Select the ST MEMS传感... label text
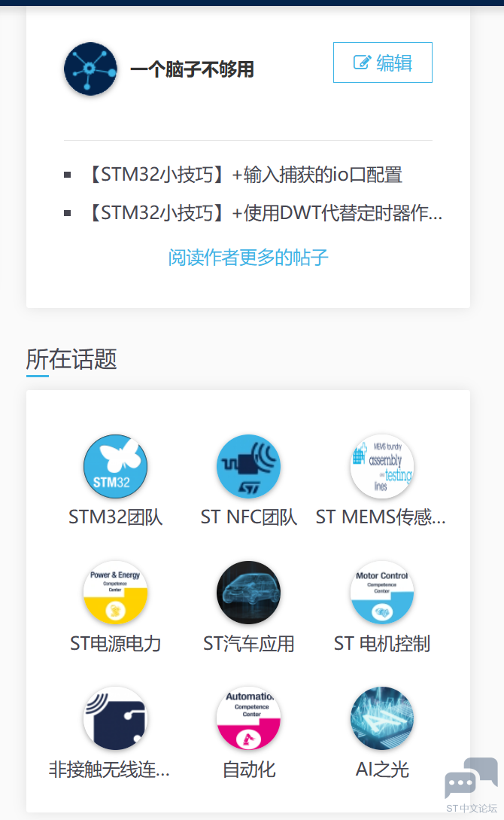 click(x=381, y=517)
